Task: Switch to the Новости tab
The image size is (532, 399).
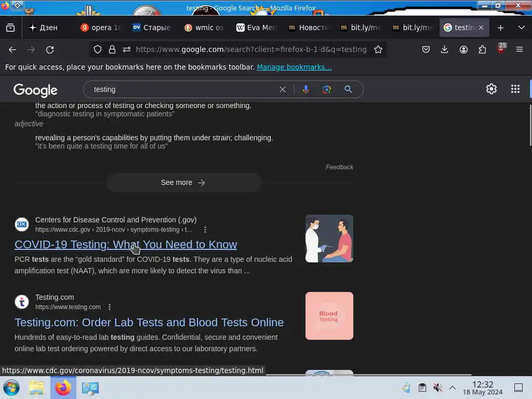Action: (308, 28)
